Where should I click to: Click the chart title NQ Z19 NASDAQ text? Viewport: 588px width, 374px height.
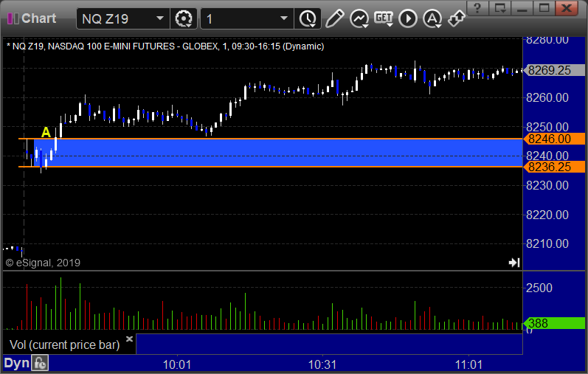point(165,46)
